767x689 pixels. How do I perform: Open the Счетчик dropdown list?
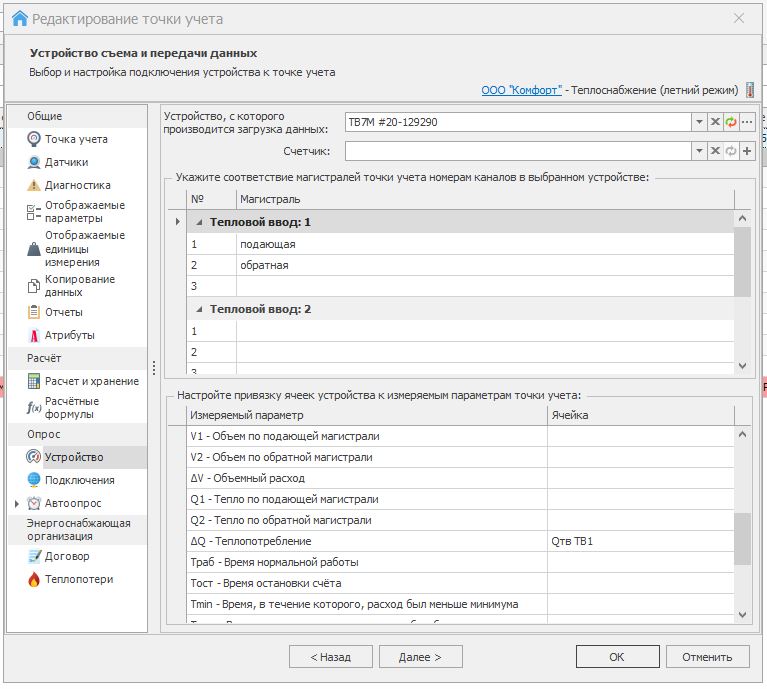[699, 151]
